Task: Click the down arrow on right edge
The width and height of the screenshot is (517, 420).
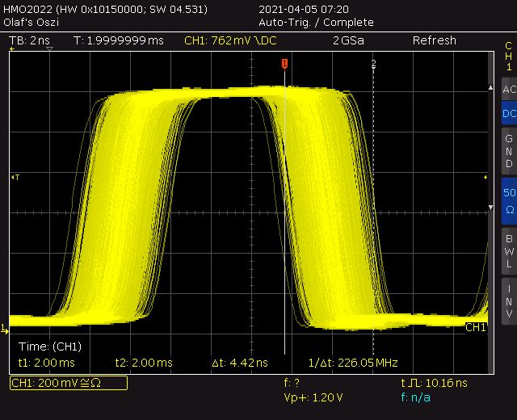Action: 490,208
